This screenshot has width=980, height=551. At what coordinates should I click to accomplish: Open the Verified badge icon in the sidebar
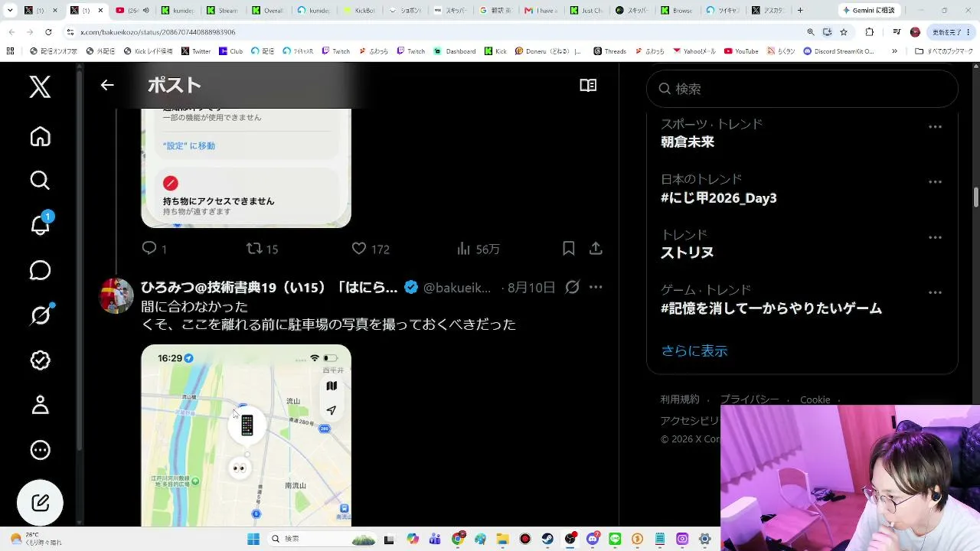40,360
